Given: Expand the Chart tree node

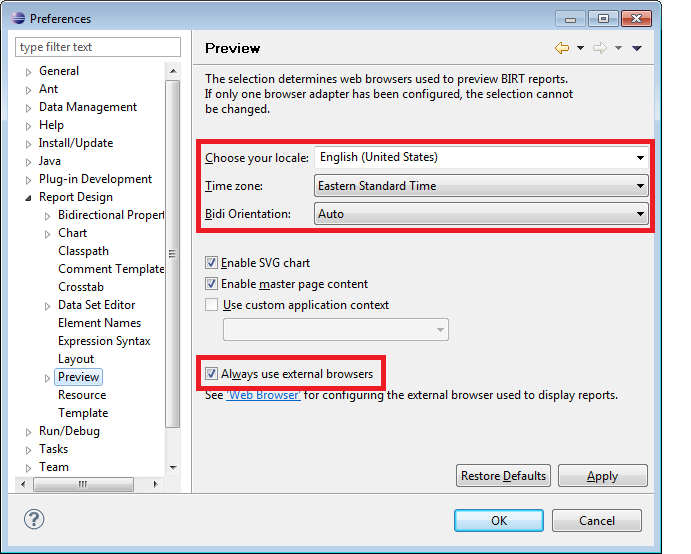Looking at the screenshot, I should click(x=48, y=234).
